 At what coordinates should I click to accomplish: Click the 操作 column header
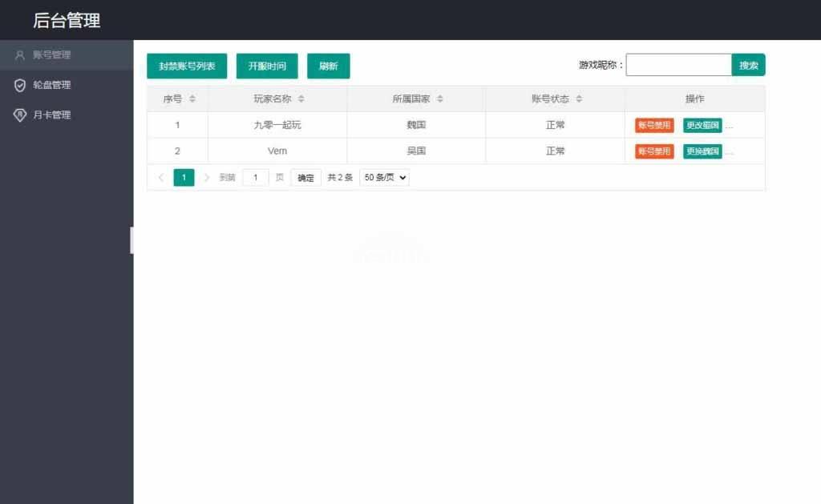click(695, 99)
